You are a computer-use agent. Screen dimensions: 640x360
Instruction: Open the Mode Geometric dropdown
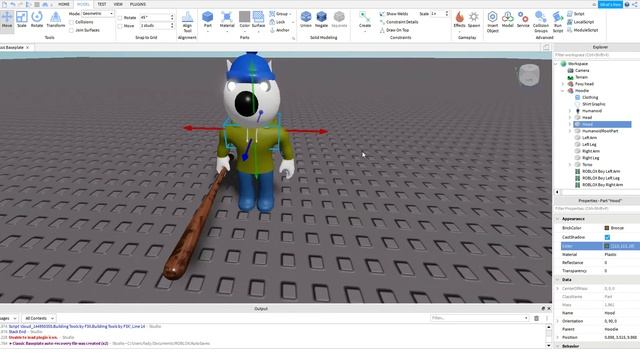coord(98,13)
